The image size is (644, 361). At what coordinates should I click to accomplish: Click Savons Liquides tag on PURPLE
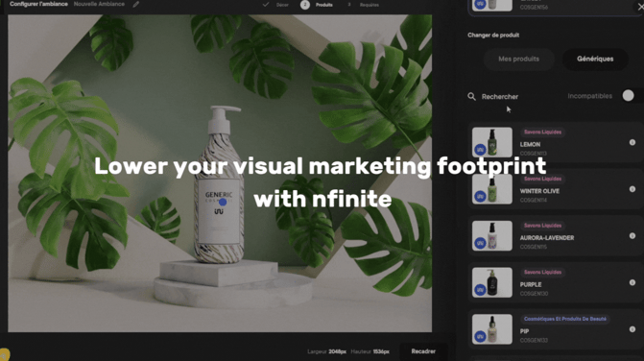pos(542,273)
